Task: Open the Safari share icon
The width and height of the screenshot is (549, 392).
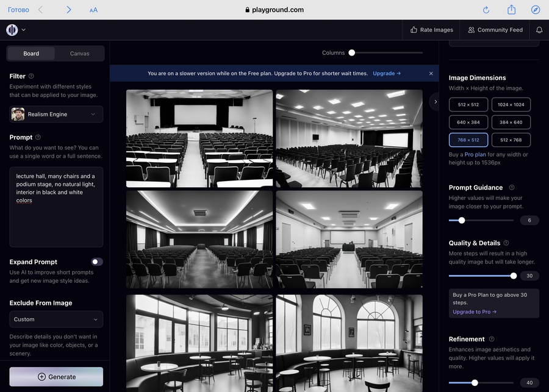Action: tap(511, 10)
